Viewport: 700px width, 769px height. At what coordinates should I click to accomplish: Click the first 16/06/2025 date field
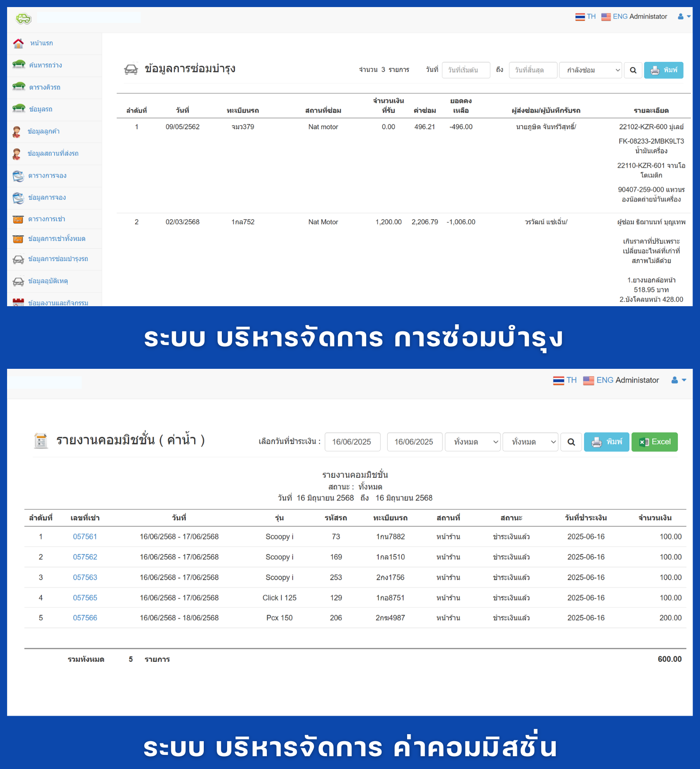pos(352,442)
